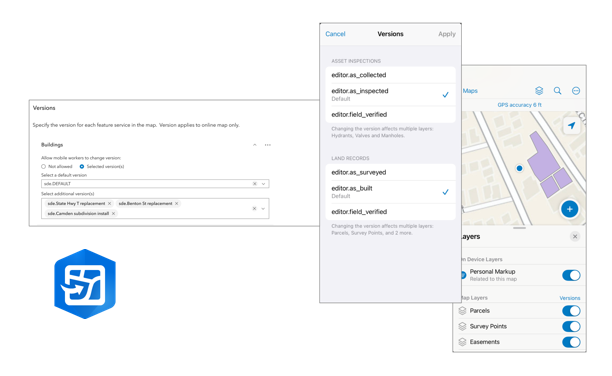Choose editor.as_inspected default version
612x376 pixels.
click(x=390, y=94)
